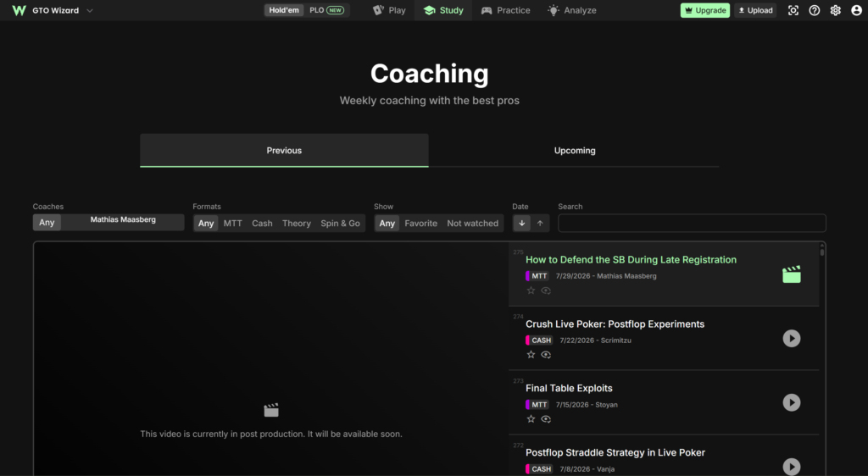Click the GTO Wizard logo icon
Screen dimensions: 868x476
[19, 10]
